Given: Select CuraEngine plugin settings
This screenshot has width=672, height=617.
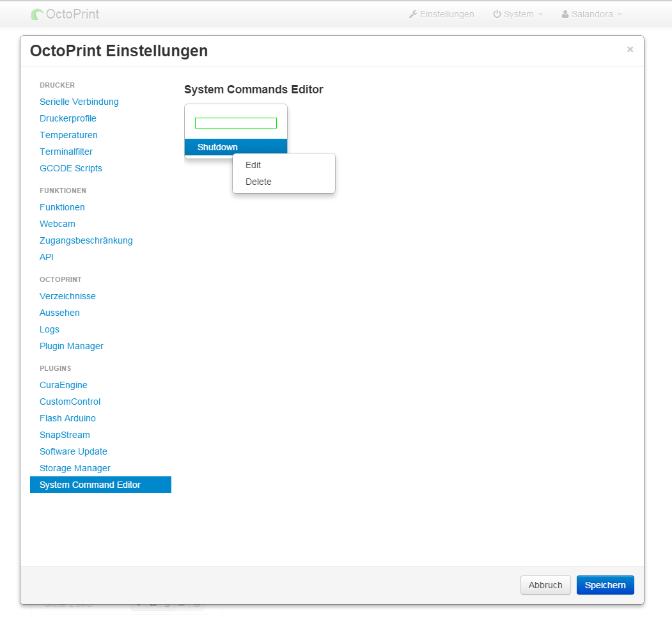Looking at the screenshot, I should tap(63, 385).
